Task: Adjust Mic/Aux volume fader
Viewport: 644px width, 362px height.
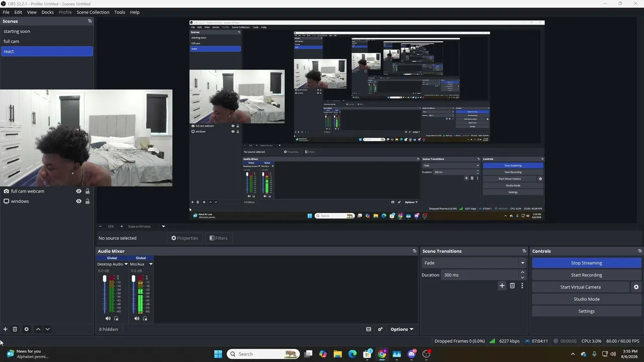Action: pyautogui.click(x=133, y=279)
